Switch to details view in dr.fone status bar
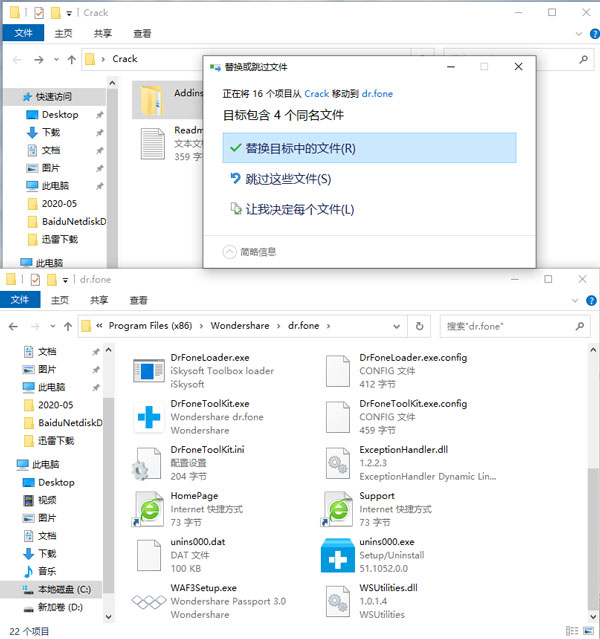 pyautogui.click(x=572, y=630)
